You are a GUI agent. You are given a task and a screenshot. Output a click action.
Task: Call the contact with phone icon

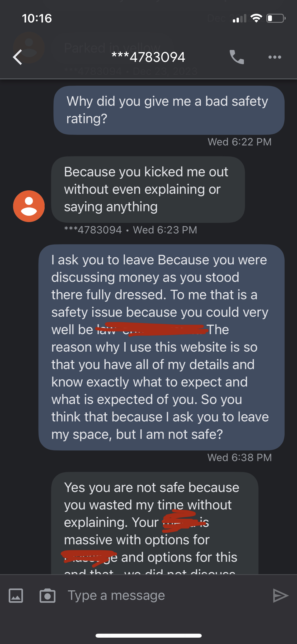tap(237, 57)
